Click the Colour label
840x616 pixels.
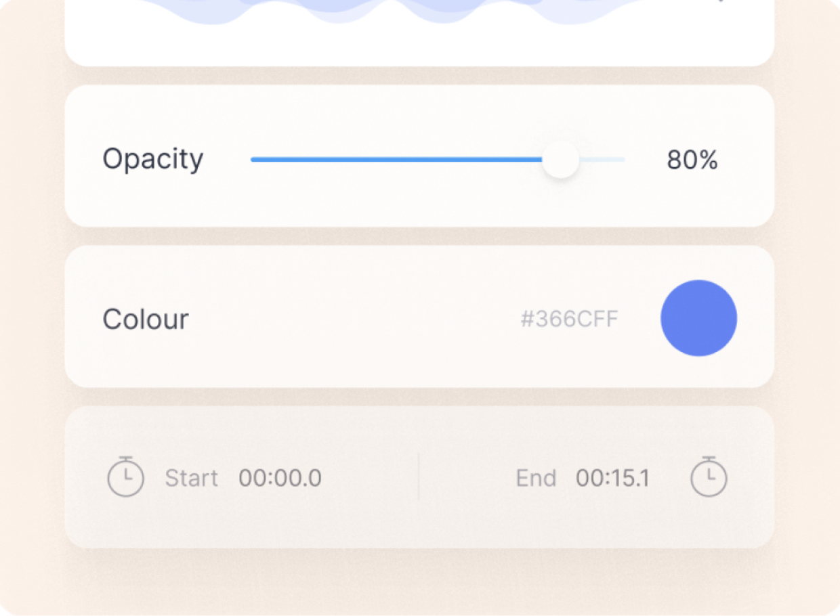(146, 319)
